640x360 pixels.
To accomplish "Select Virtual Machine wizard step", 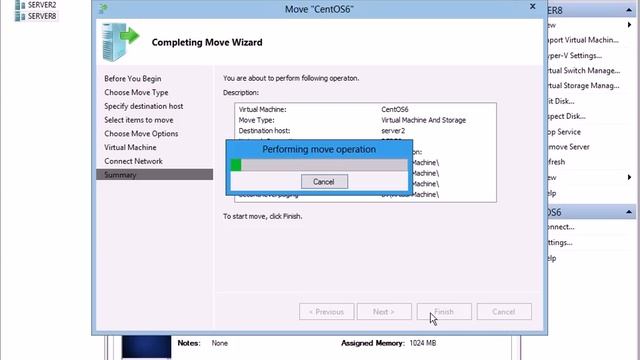I will tap(130, 147).
